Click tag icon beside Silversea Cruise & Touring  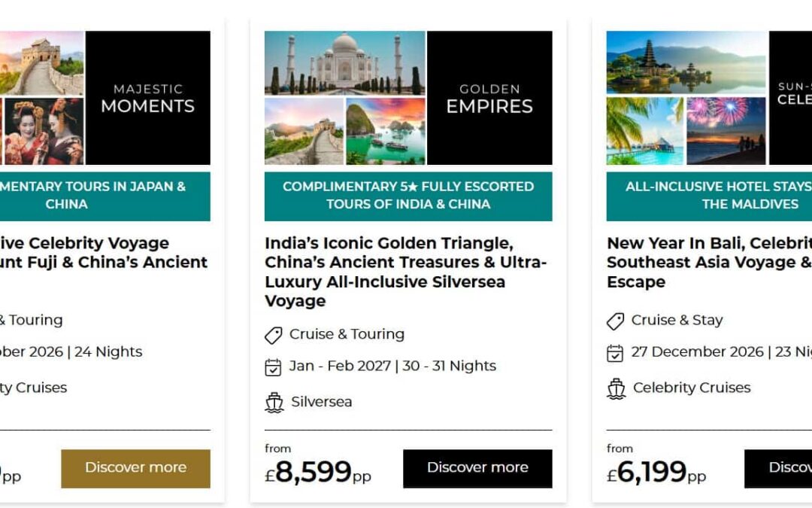[274, 335]
